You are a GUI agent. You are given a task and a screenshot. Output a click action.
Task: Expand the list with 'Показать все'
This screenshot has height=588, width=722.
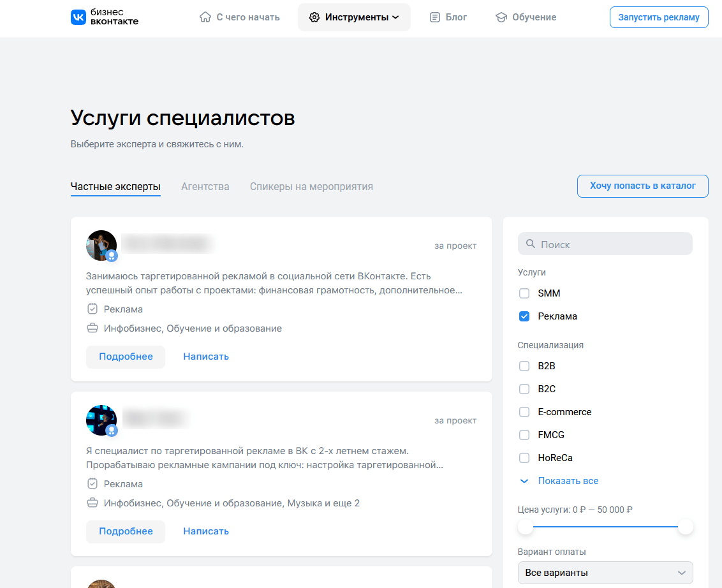point(568,481)
